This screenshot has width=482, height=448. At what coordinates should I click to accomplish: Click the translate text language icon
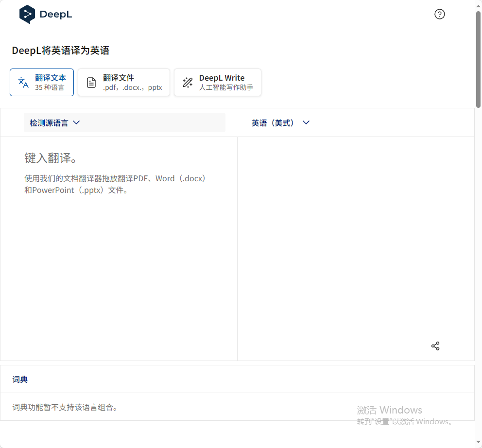[23, 83]
